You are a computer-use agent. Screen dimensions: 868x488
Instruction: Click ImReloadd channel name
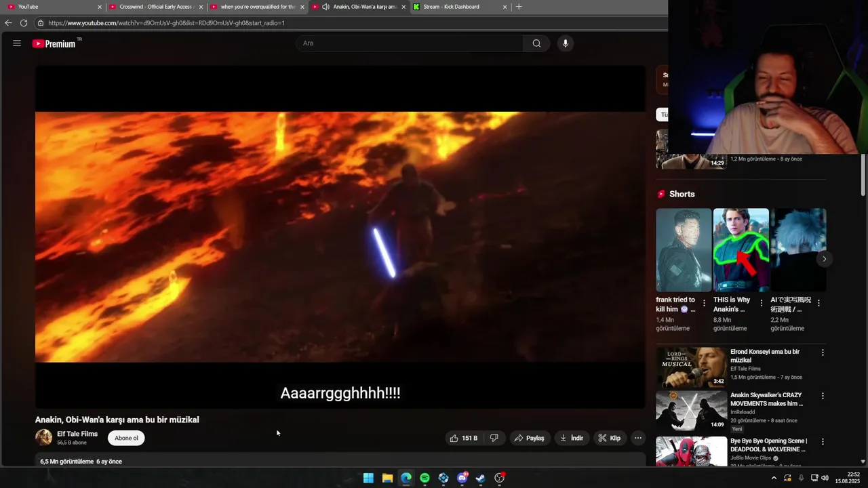click(743, 412)
